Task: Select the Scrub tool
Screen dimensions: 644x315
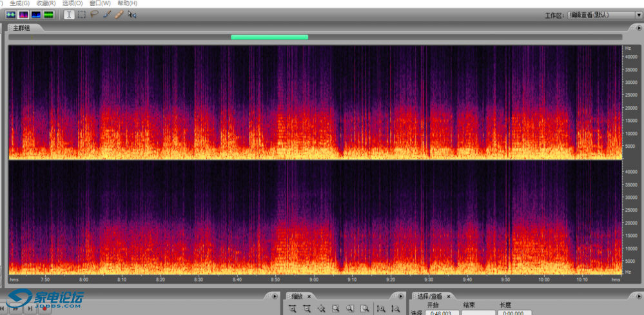Action: [132, 14]
